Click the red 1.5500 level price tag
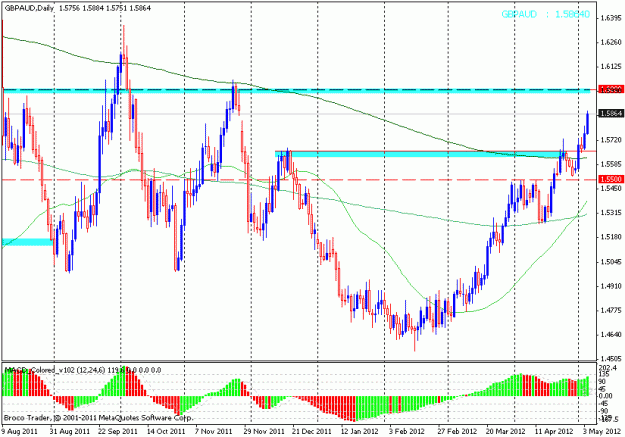This screenshot has width=625, height=437. [611, 179]
